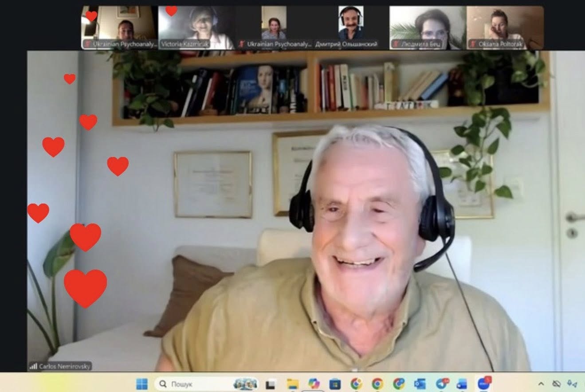Open the middle Chrome icon in the taskbar
The height and width of the screenshot is (392, 585).
coord(377,384)
